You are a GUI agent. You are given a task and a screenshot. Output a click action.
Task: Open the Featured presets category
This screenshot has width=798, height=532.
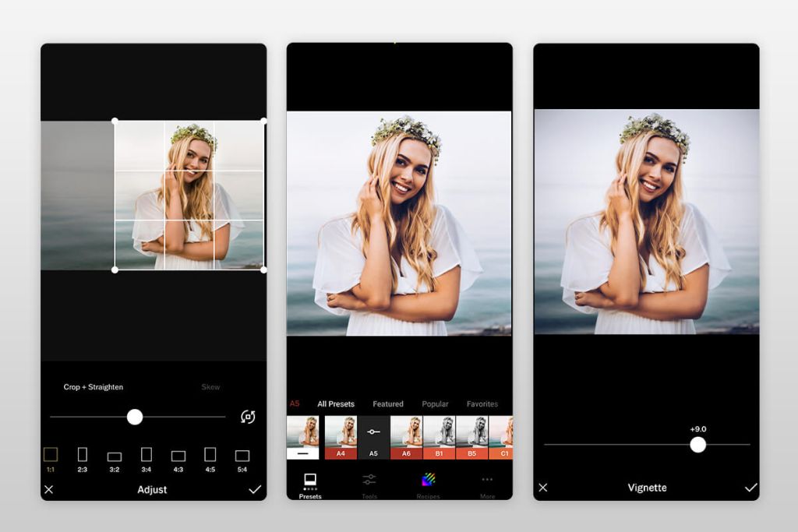[x=389, y=403]
